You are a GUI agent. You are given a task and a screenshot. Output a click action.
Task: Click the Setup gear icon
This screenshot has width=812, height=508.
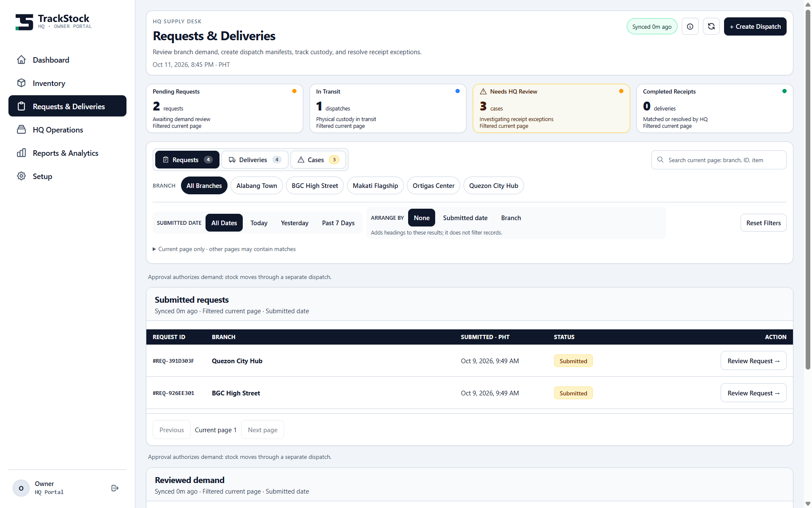coord(22,176)
